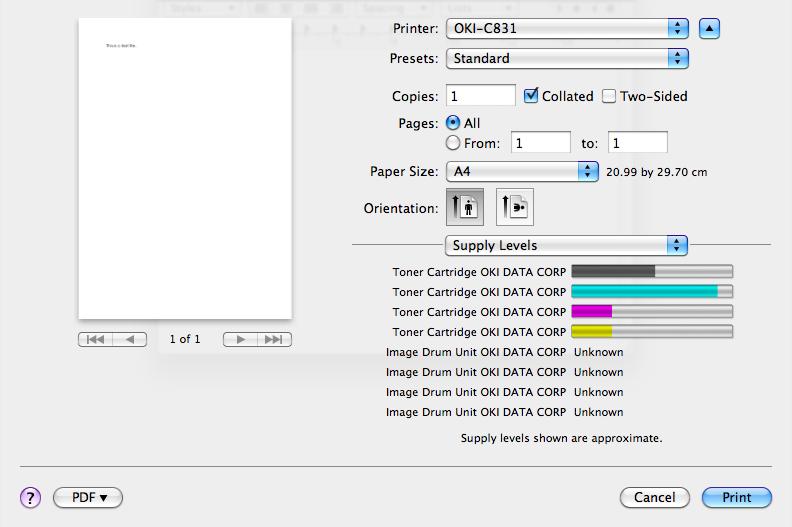The image size is (792, 527).
Task: Click the 'Copies:' label
Action: pyautogui.click(x=415, y=97)
